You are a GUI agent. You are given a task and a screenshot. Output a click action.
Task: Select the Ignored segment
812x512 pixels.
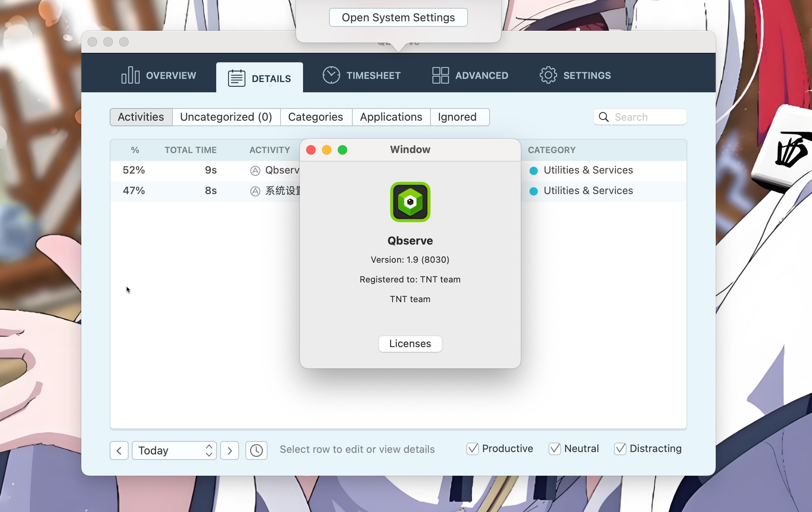pos(460,117)
